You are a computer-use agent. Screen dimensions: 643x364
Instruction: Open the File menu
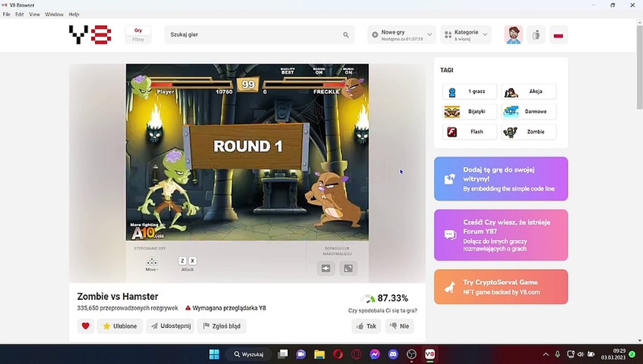pyautogui.click(x=7, y=15)
